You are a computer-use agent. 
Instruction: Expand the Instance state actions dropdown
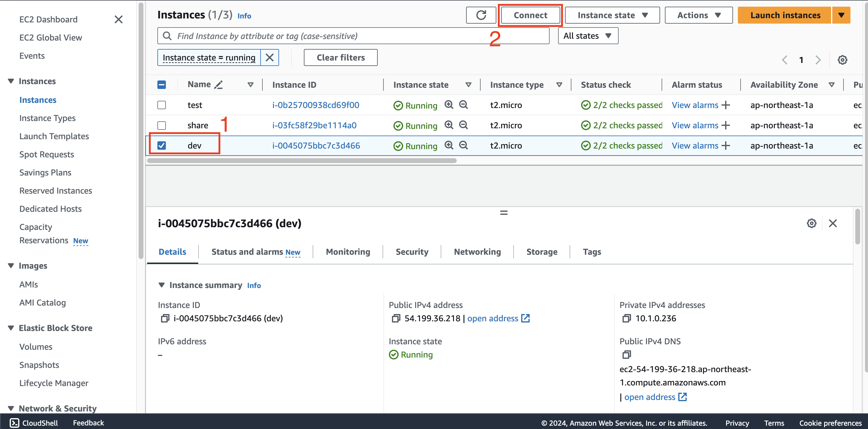613,15
